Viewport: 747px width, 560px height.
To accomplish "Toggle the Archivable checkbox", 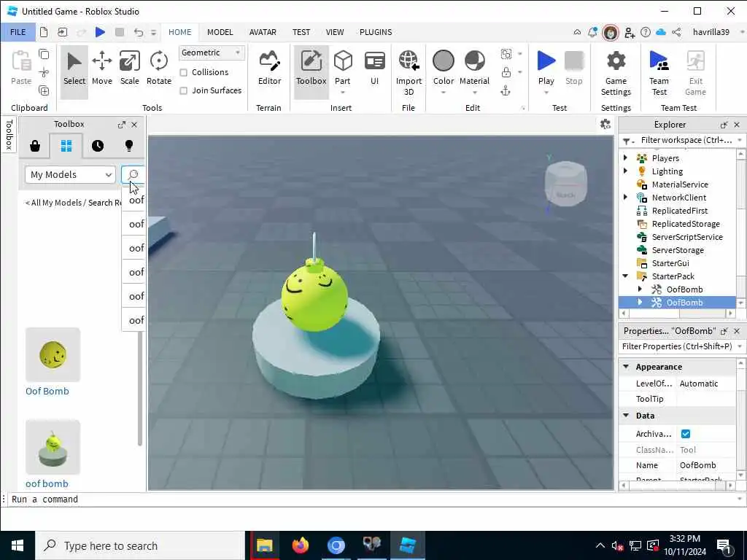I will click(x=686, y=434).
